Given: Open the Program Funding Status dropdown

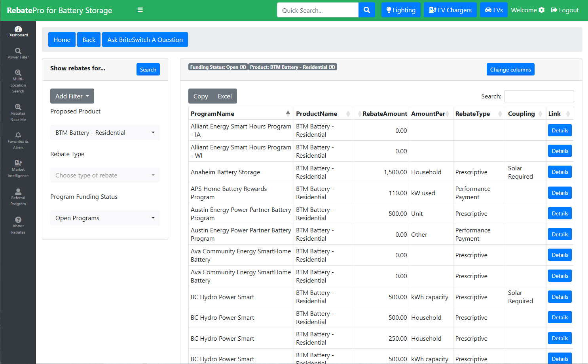Looking at the screenshot, I should pos(105,218).
